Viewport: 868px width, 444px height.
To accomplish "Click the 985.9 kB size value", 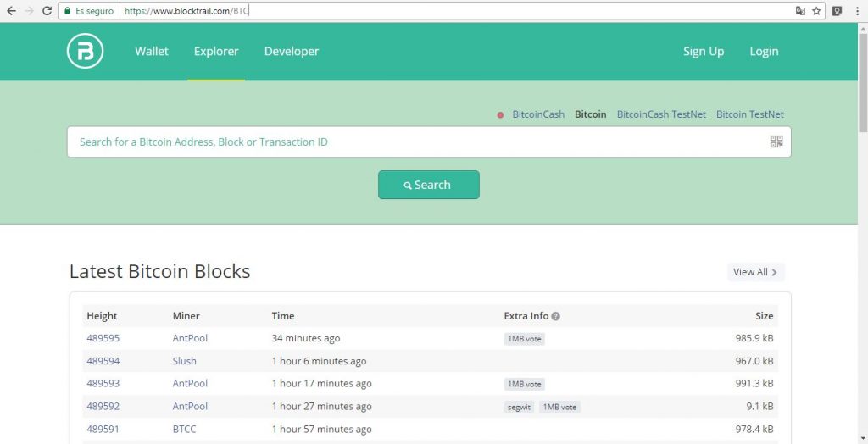I will 754,338.
